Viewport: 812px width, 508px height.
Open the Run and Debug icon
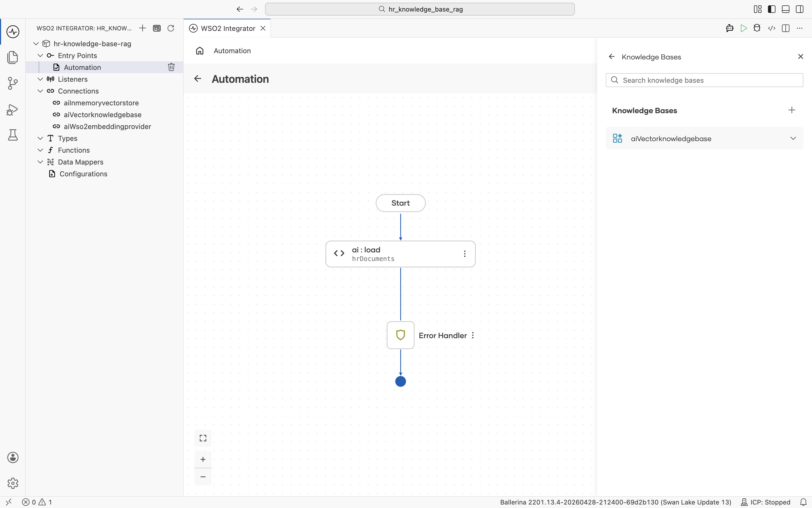(x=13, y=110)
